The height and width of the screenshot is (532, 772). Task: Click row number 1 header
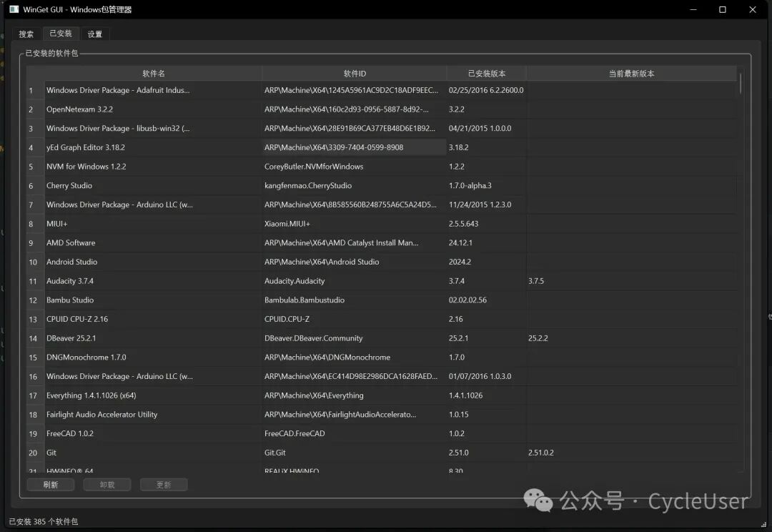36,91
